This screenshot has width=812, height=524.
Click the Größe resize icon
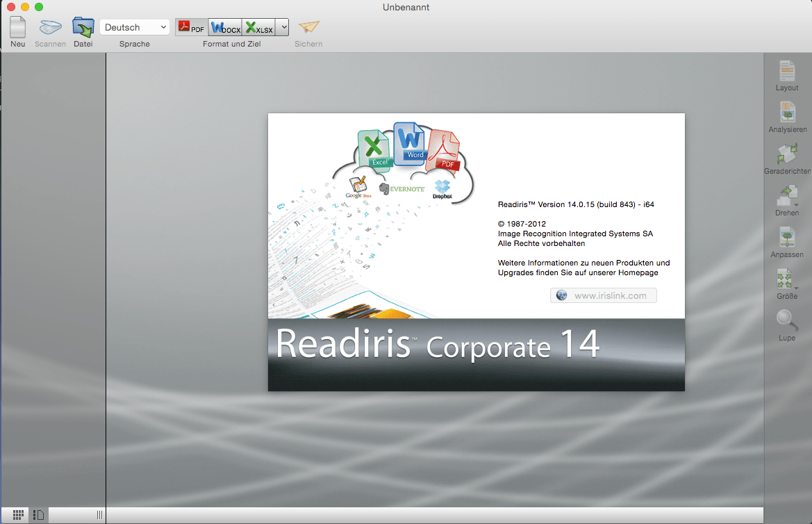786,279
